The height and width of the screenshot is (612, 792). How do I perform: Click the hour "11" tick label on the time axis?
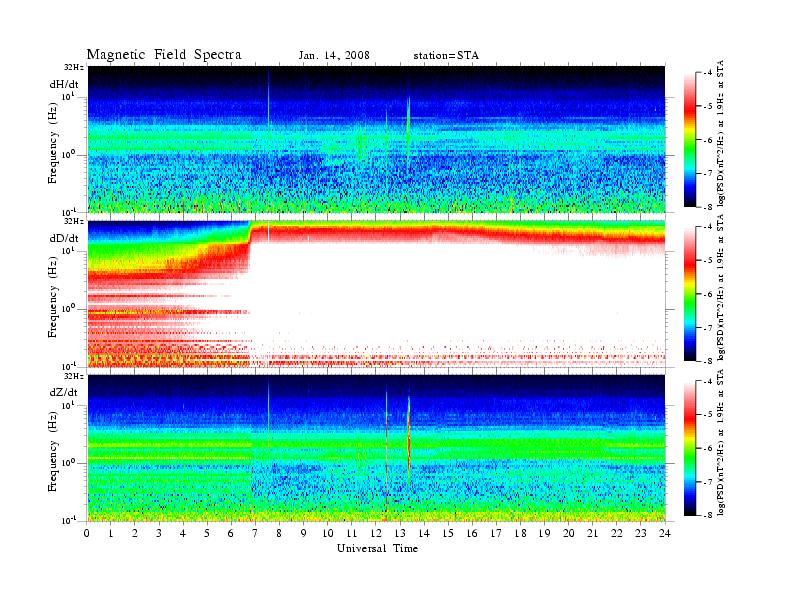[x=352, y=534]
